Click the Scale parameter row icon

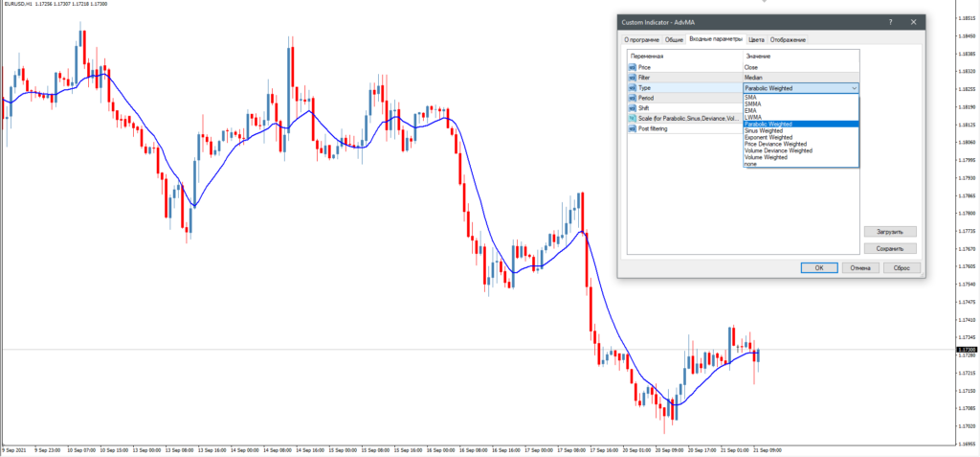pos(632,118)
